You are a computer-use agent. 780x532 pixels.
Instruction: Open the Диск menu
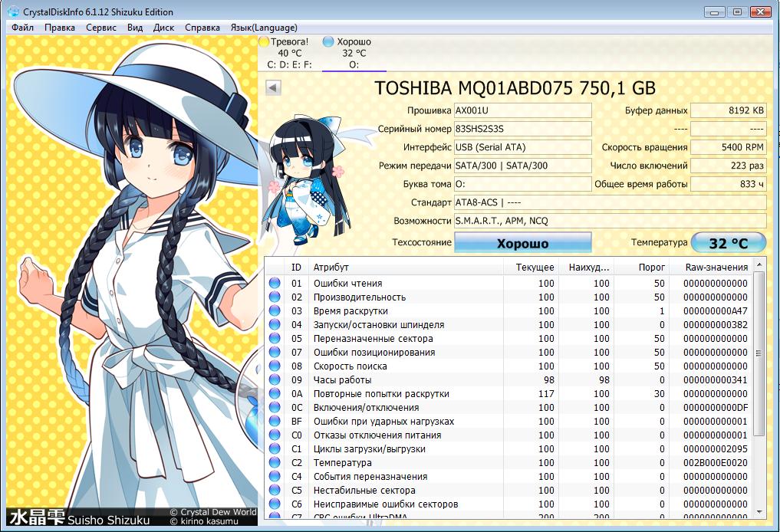(x=163, y=28)
